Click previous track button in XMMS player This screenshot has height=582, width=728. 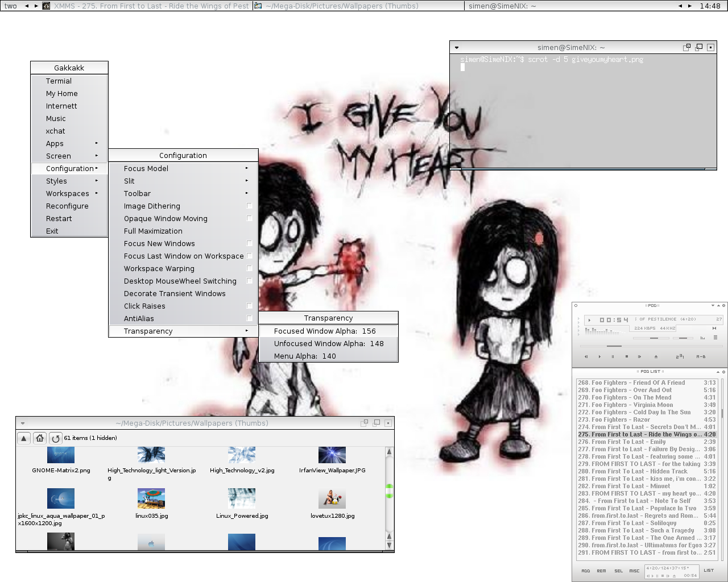point(586,357)
